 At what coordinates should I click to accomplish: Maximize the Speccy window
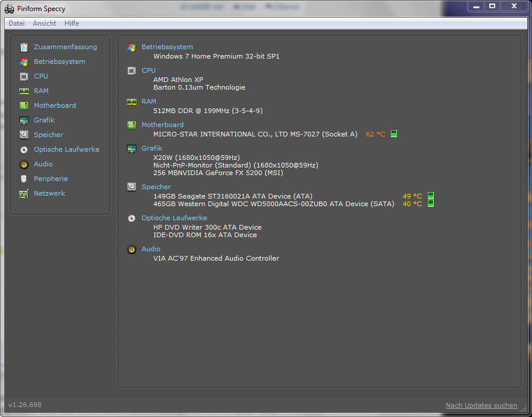(x=492, y=6)
